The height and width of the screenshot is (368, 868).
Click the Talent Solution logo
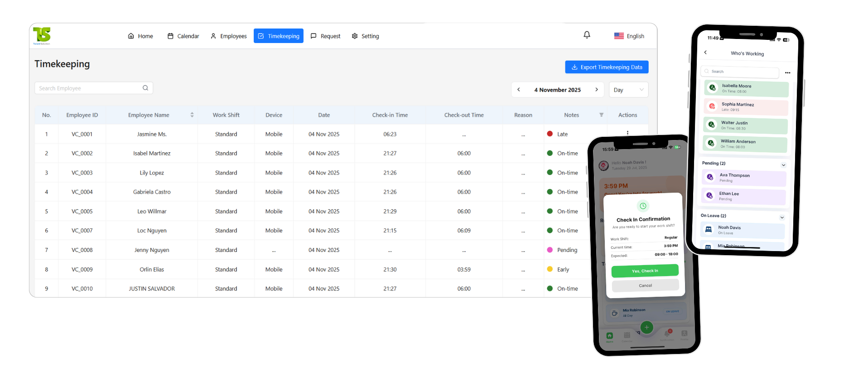coord(42,36)
